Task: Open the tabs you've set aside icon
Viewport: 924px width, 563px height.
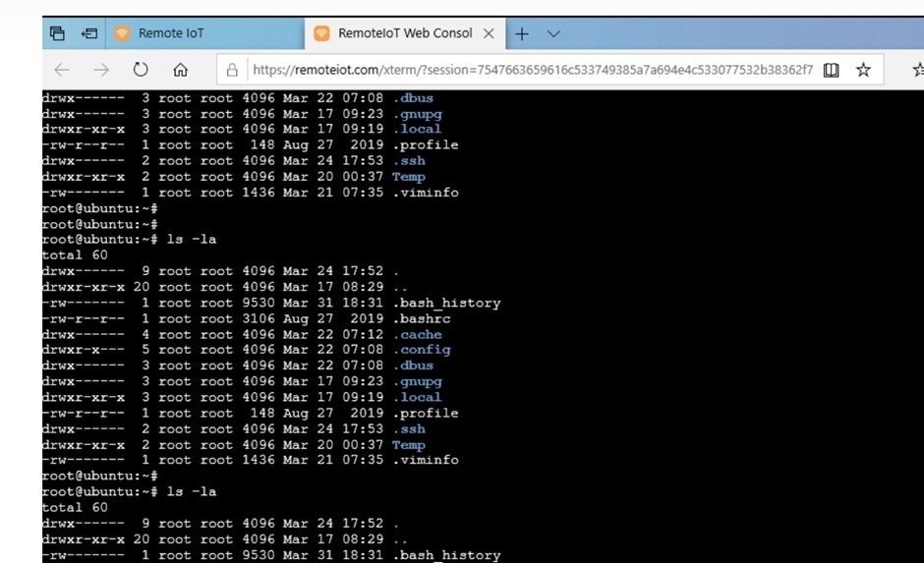Action: (57, 33)
